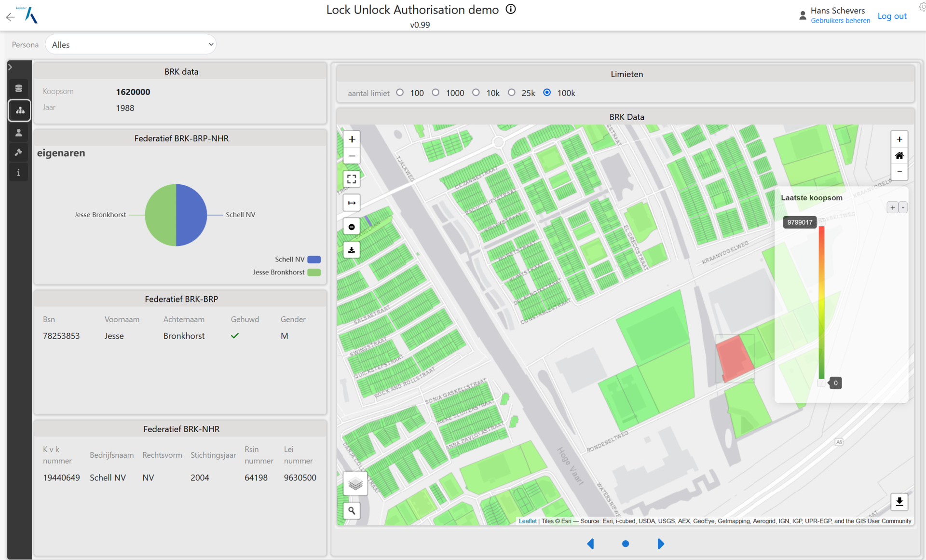Viewport: 926px width, 560px height.
Task: Click the Limieten panel header
Action: (626, 74)
